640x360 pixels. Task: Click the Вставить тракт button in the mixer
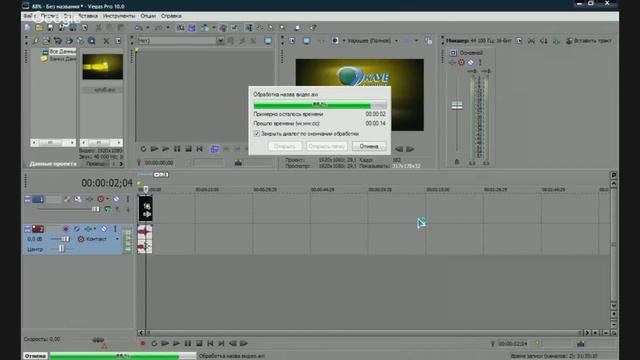(589, 41)
